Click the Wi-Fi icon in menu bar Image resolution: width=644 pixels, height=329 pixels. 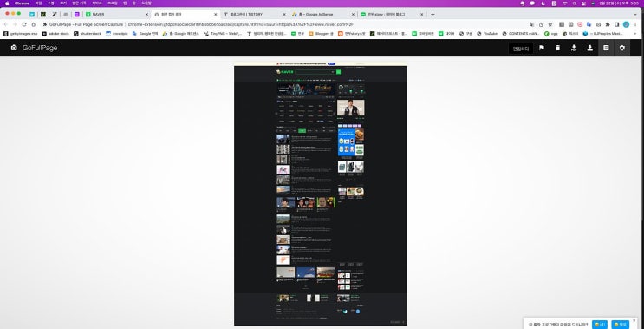[565, 3]
